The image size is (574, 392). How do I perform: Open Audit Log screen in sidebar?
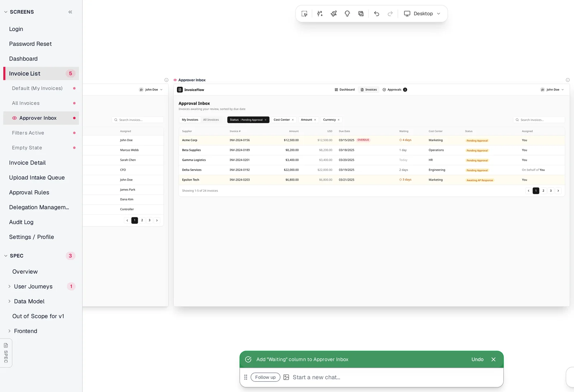(x=41, y=222)
